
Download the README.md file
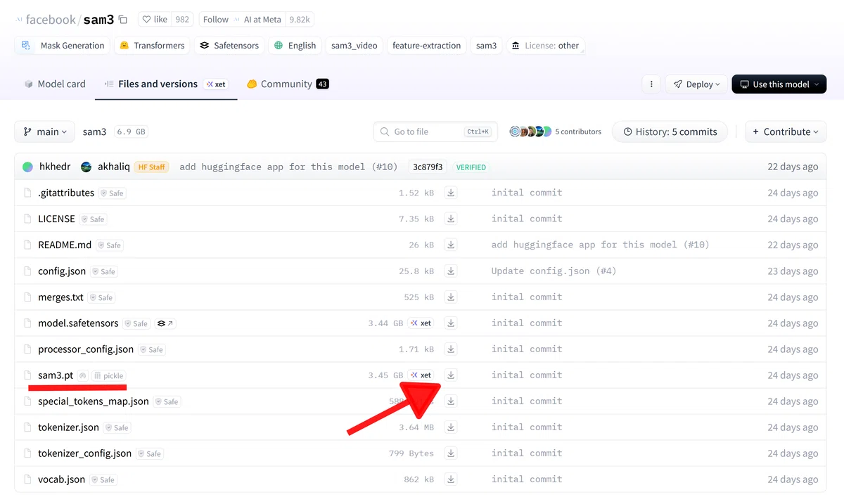(x=451, y=245)
